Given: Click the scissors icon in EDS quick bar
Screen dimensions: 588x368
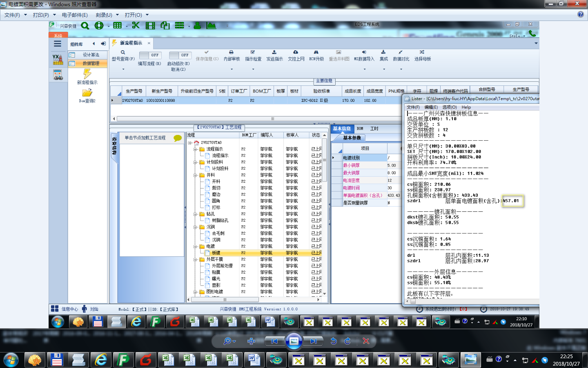Looking at the screenshot, I should (136, 25).
